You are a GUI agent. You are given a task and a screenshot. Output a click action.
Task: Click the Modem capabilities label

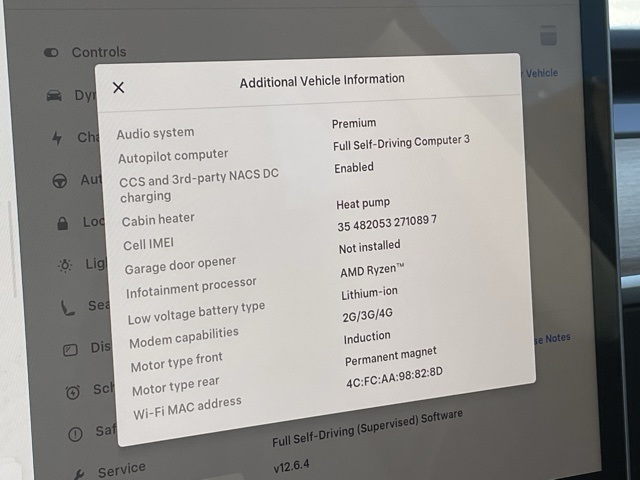184,338
